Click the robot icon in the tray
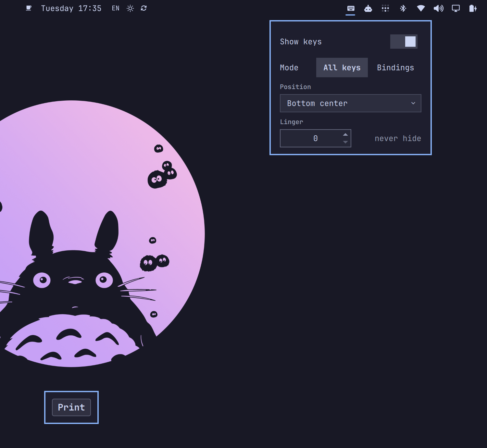Image resolution: width=487 pixels, height=448 pixels. pos(368,8)
